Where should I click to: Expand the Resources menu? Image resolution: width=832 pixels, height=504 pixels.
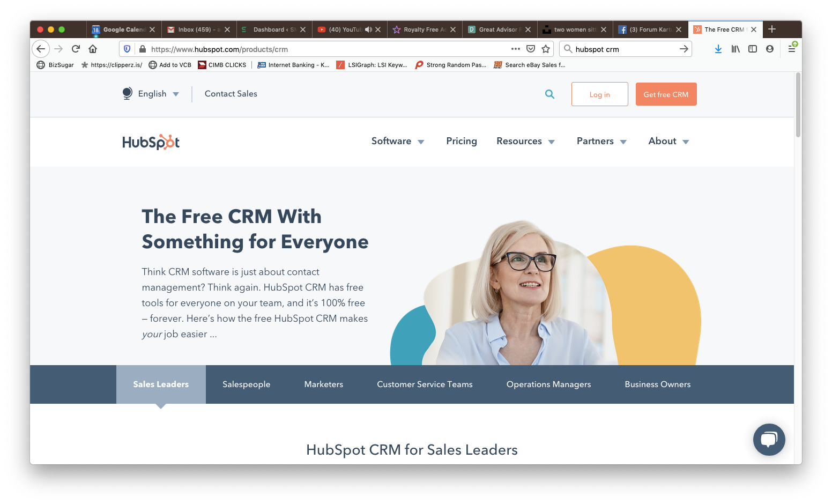point(525,141)
